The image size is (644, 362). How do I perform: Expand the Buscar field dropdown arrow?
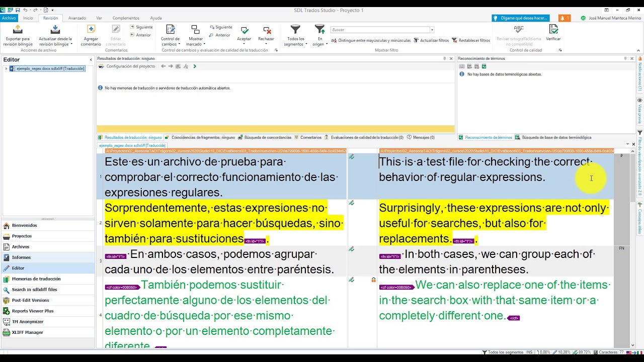pos(432,30)
